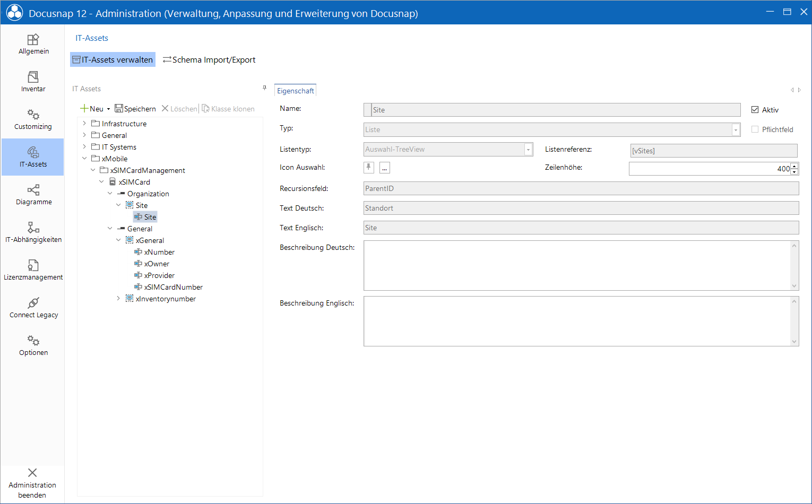
Task: Open Lizenzmanagement in the sidebar
Action: 33,271
